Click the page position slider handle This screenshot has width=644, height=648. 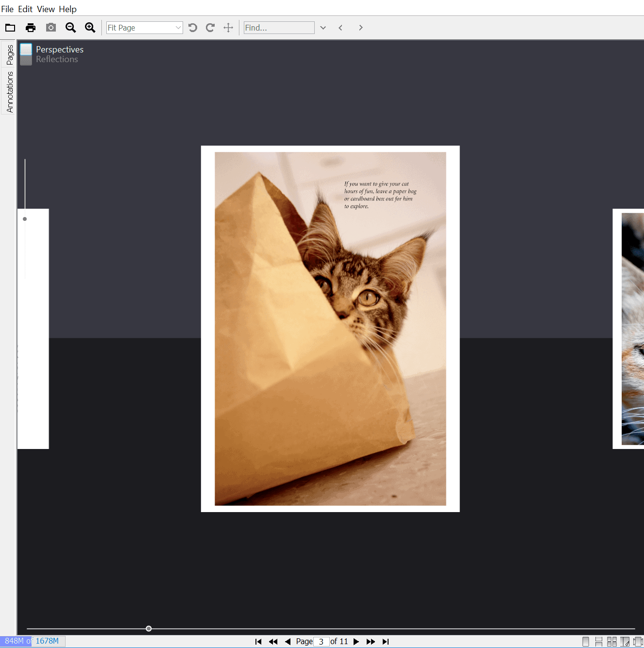[x=149, y=629]
